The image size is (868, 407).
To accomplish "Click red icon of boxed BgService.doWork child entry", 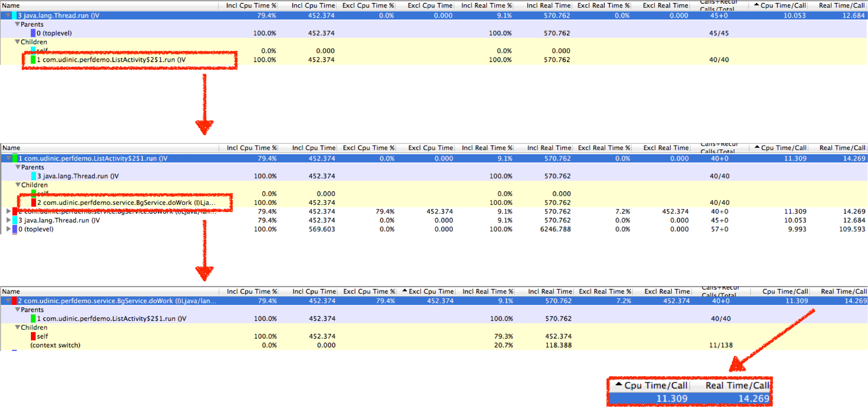I will point(34,203).
